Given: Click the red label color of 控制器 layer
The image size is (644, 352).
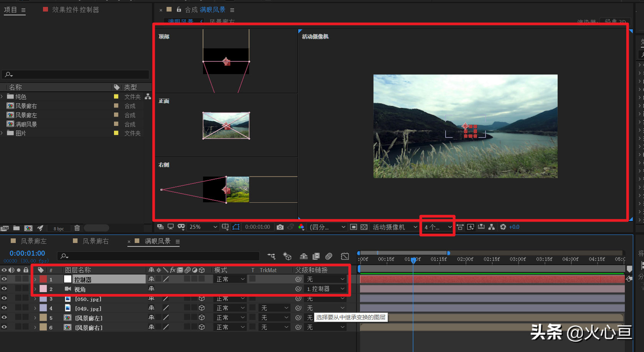Looking at the screenshot, I should pos(43,279).
